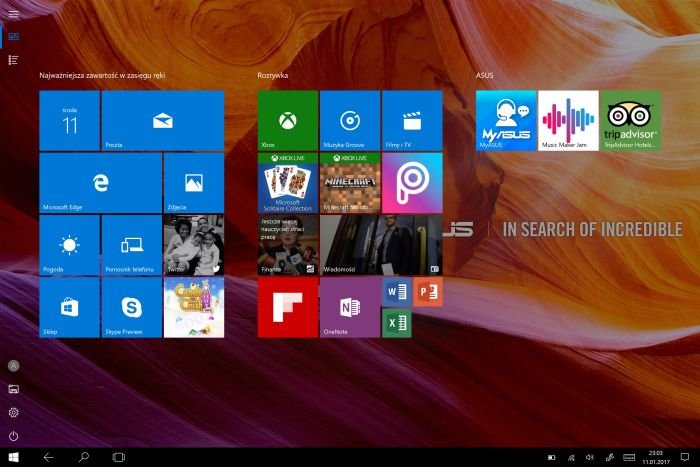
Task: Open Settings gear in the sidebar
Action: [13, 413]
